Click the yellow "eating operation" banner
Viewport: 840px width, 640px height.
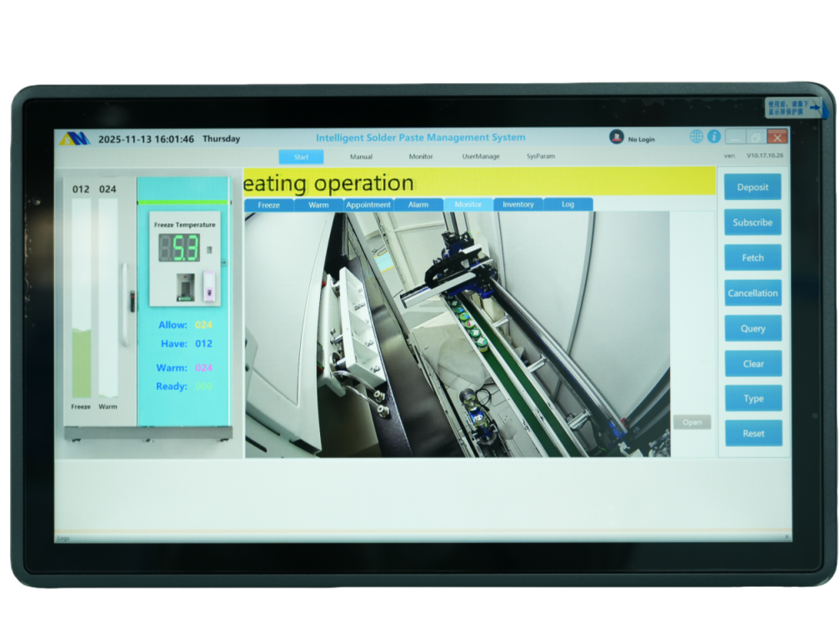pyautogui.click(x=479, y=182)
